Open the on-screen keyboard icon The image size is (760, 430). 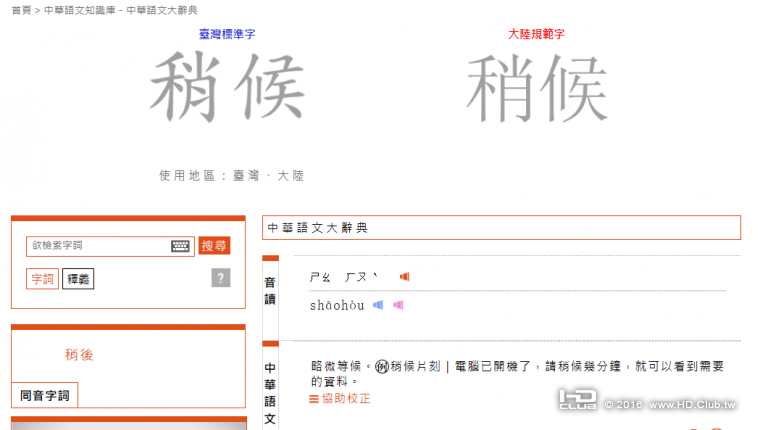click(x=180, y=246)
